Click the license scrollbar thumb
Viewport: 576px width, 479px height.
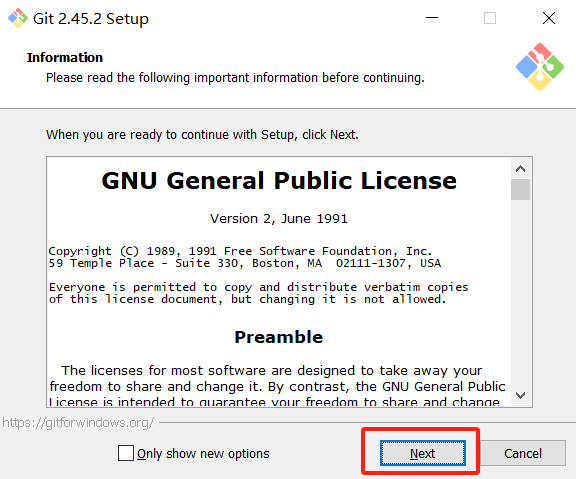click(x=520, y=189)
